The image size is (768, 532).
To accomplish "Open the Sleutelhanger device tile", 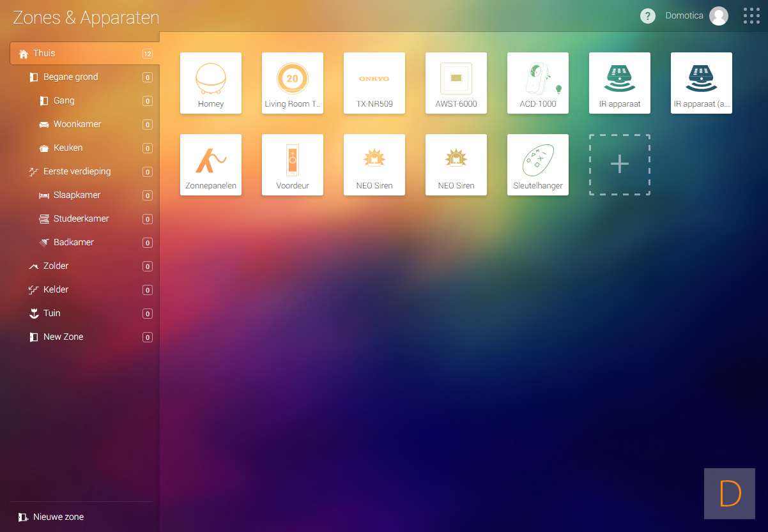I will tap(538, 165).
